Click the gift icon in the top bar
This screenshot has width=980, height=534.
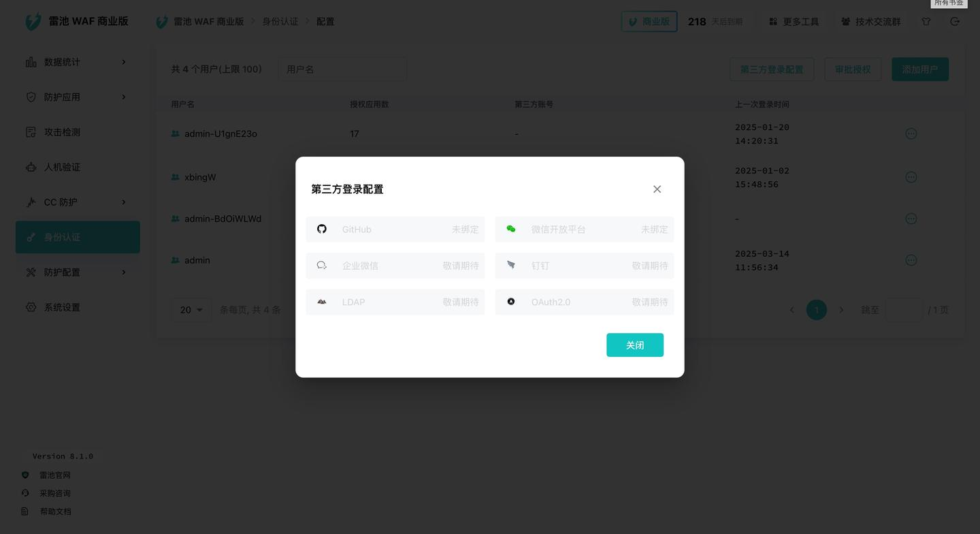pos(926,21)
